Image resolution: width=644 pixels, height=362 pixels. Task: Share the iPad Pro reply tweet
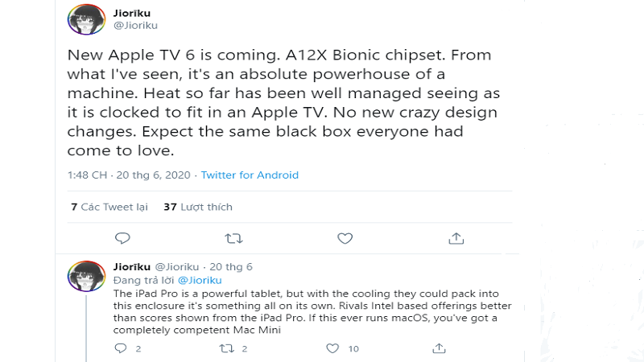[439, 348]
